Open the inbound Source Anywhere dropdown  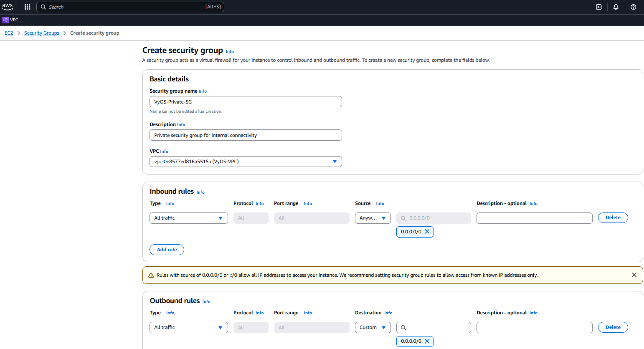pos(373,218)
